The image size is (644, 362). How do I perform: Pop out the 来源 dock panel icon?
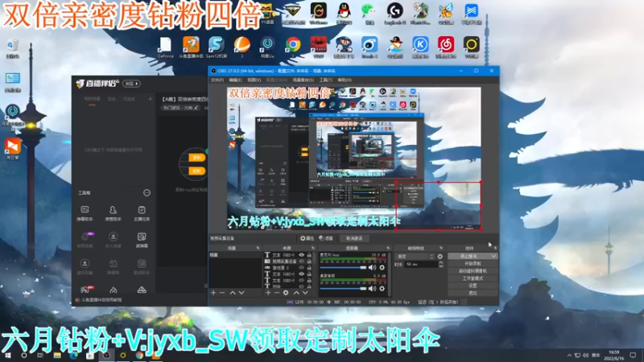point(313,248)
